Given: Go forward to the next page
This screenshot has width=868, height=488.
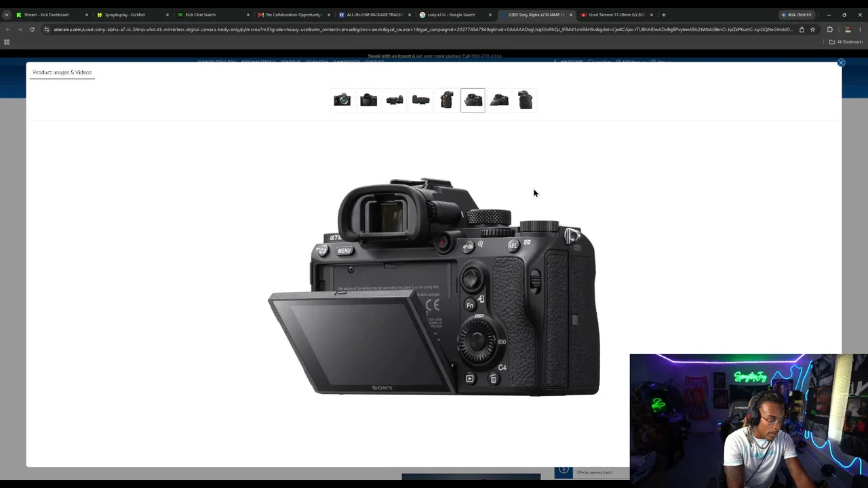Looking at the screenshot, I should tap(20, 30).
